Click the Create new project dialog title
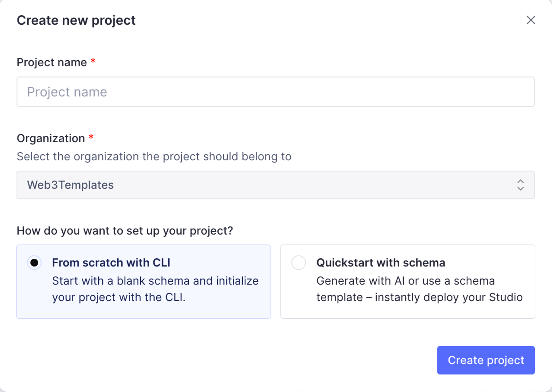552x392 pixels. pyautogui.click(x=76, y=20)
